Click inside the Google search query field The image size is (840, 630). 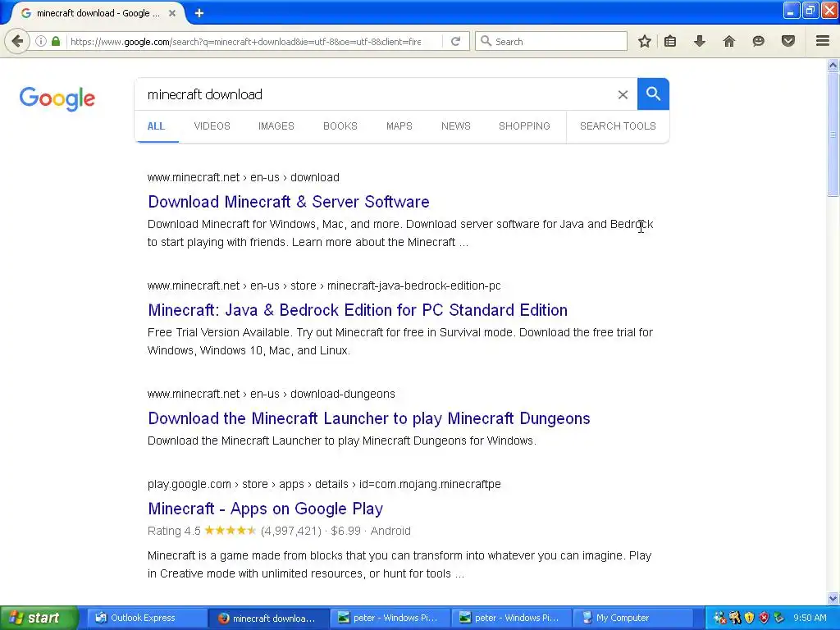pyautogui.click(x=375, y=94)
